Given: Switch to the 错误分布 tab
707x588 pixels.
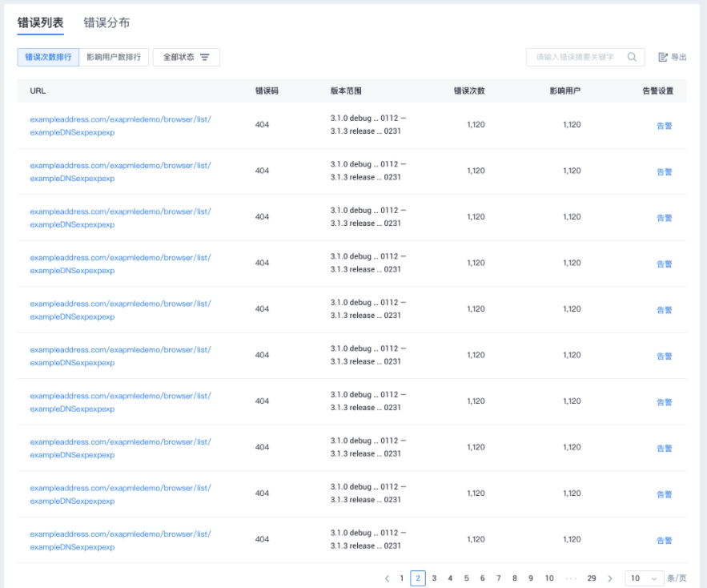Looking at the screenshot, I should point(106,22).
